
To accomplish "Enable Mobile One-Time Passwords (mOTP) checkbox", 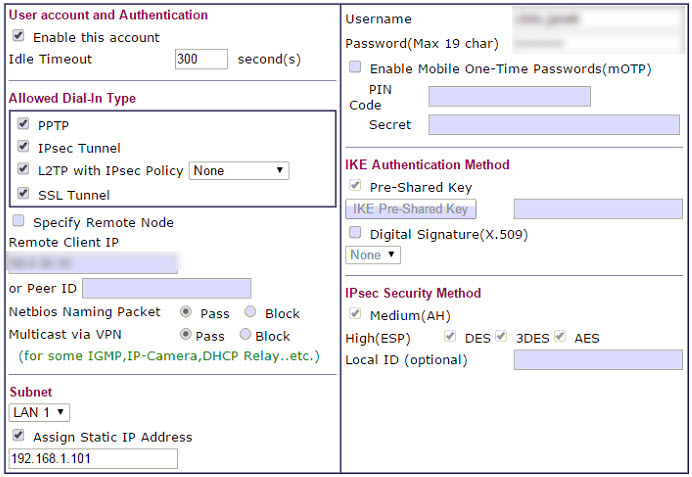I will coord(355,68).
